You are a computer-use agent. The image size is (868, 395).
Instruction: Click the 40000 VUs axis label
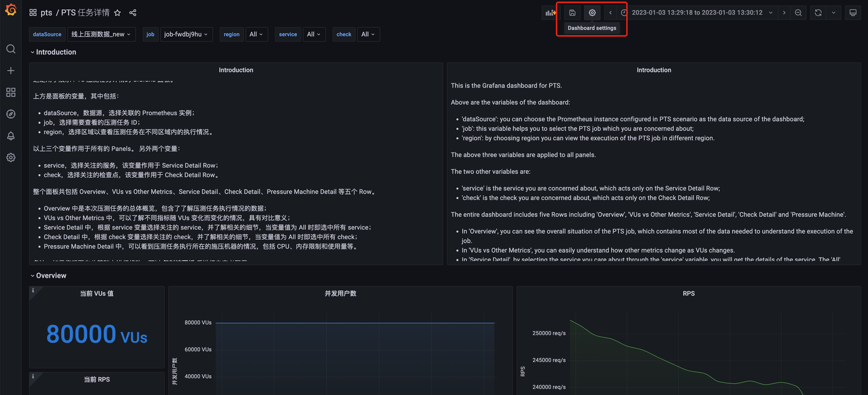point(198,376)
